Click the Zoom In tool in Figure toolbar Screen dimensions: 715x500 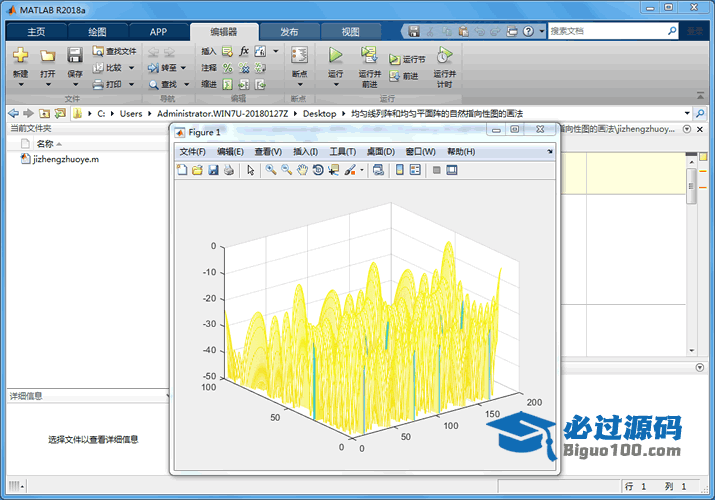click(x=270, y=170)
